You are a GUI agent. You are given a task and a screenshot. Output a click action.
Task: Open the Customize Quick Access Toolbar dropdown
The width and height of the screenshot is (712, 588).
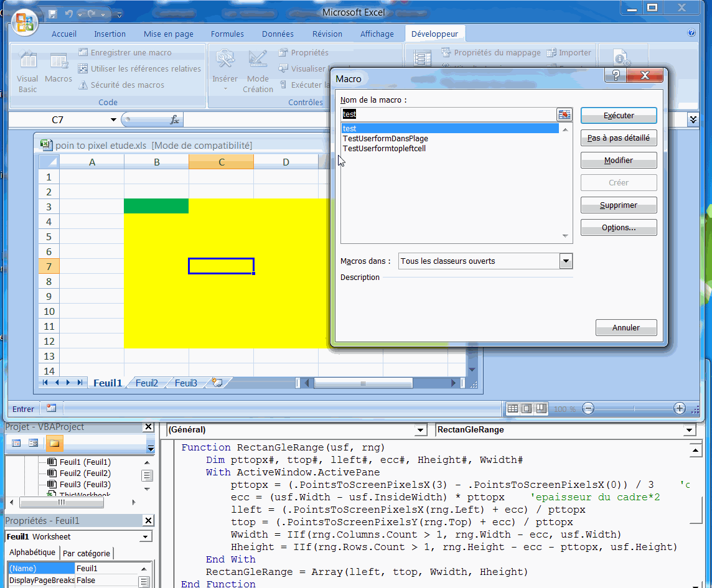point(119,14)
